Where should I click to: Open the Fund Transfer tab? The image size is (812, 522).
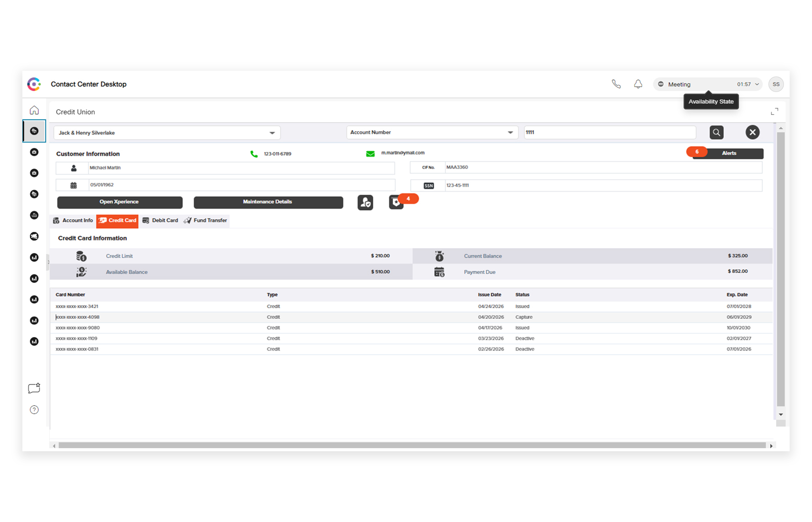click(x=205, y=220)
